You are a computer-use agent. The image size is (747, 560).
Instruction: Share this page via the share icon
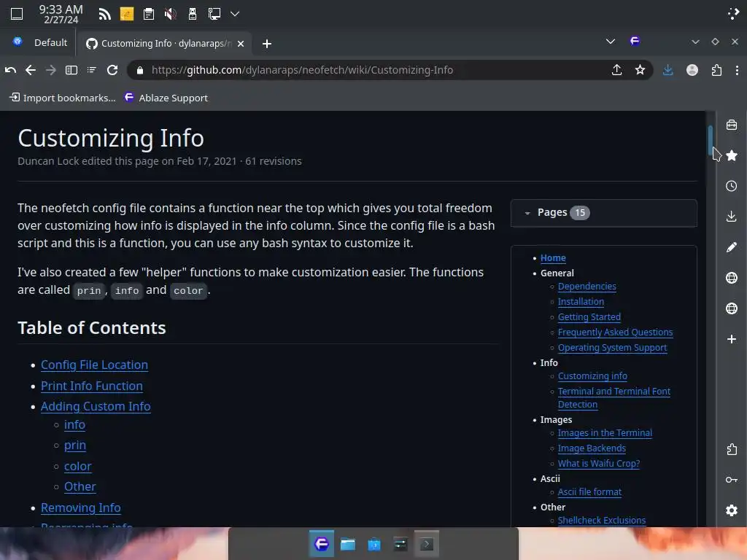click(617, 70)
